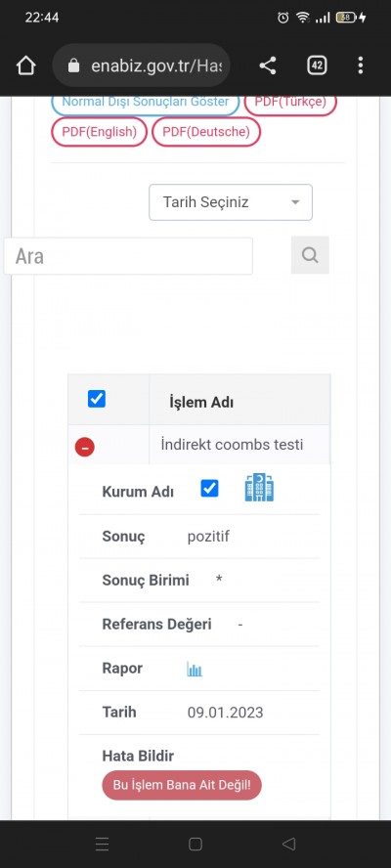Open the blue hospital building icon
This screenshot has width=391, height=868.
tap(259, 489)
